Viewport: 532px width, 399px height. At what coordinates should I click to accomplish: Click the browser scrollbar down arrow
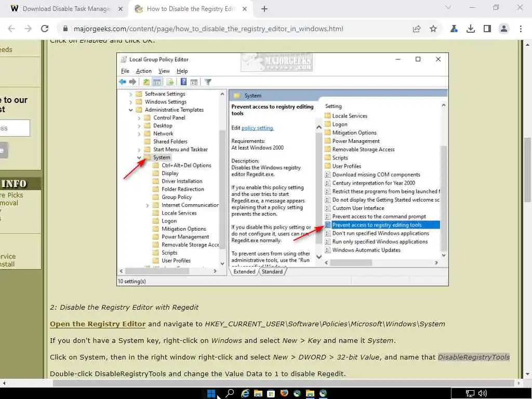(x=527, y=374)
